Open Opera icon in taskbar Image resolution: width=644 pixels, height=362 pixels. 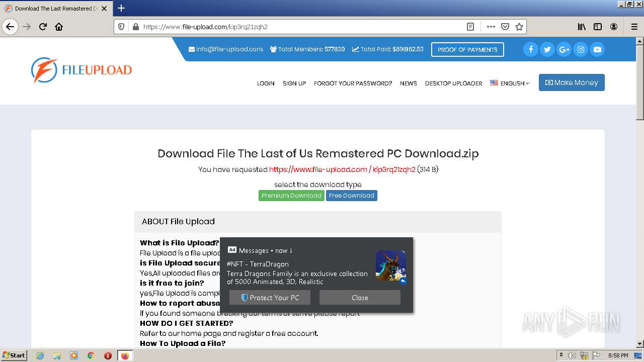[108, 355]
